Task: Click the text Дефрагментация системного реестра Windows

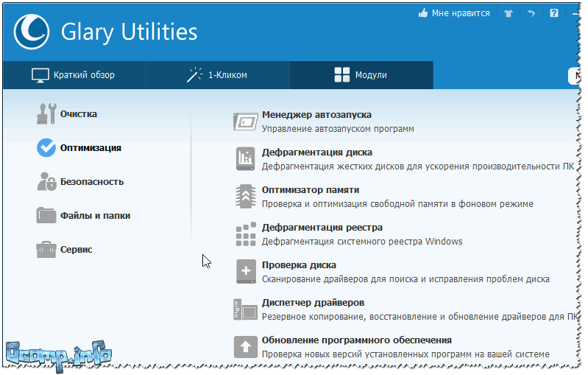Action: tap(362, 242)
